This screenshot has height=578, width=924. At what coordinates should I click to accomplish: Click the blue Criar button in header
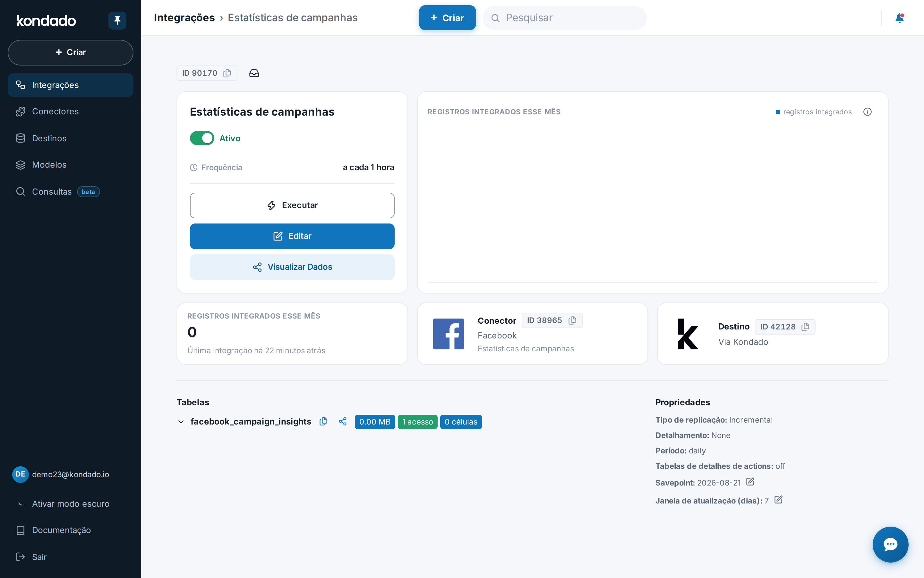[447, 18]
